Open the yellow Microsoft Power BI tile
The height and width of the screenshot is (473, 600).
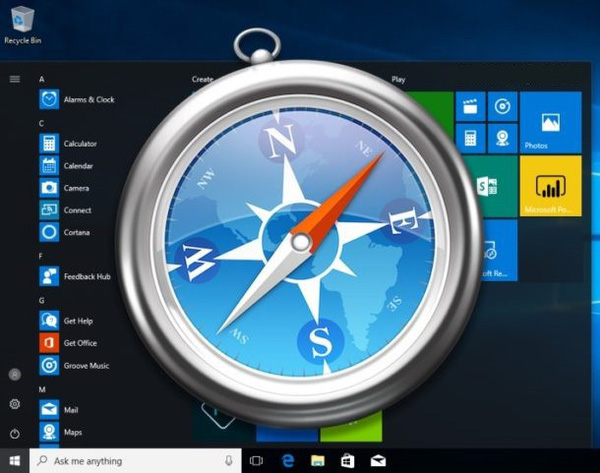click(551, 186)
